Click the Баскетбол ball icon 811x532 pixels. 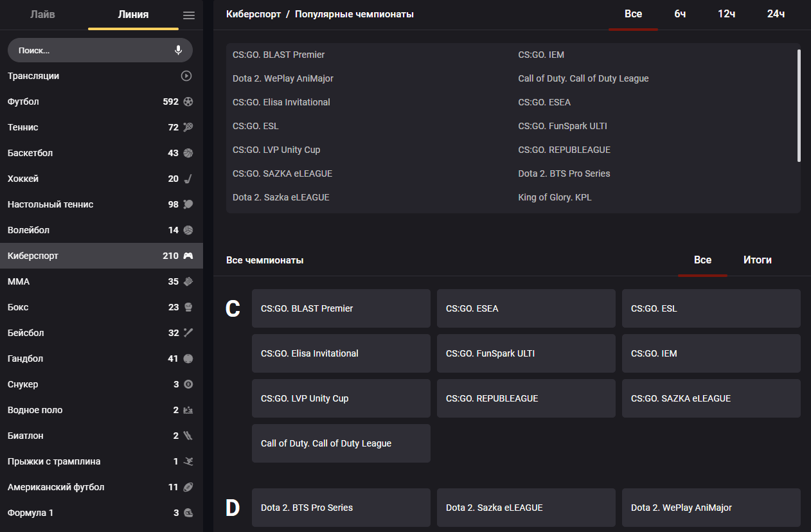[x=188, y=153]
